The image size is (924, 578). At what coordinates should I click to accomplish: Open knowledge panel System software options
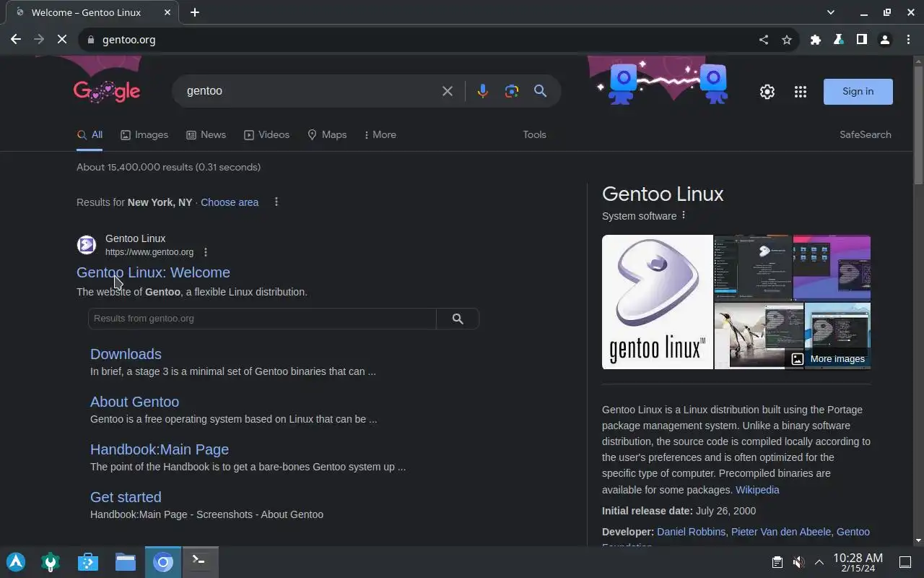point(683,215)
